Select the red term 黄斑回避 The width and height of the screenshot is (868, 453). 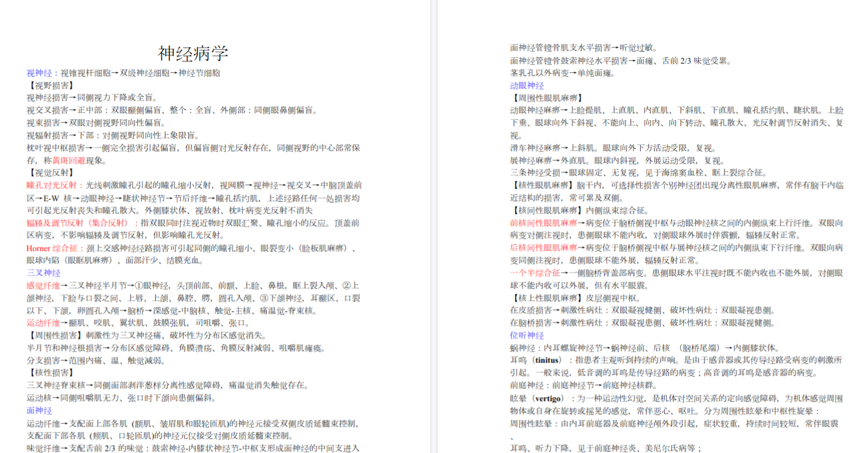pos(69,161)
